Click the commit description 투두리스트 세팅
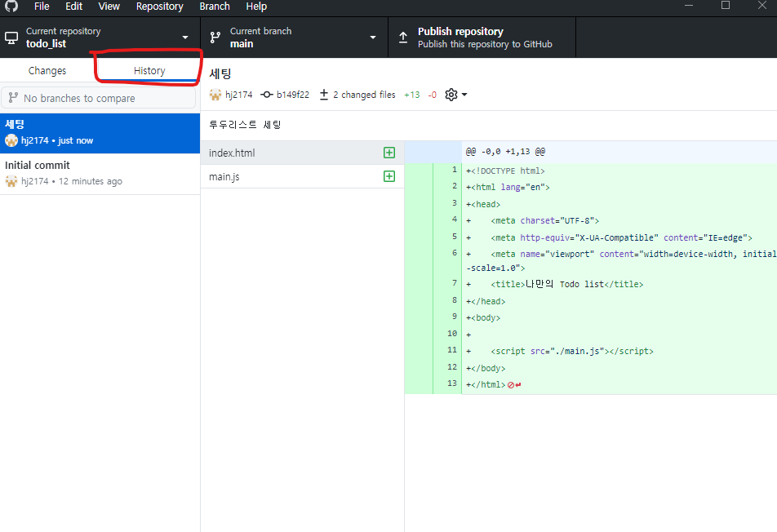This screenshot has width=777, height=532. click(x=246, y=125)
